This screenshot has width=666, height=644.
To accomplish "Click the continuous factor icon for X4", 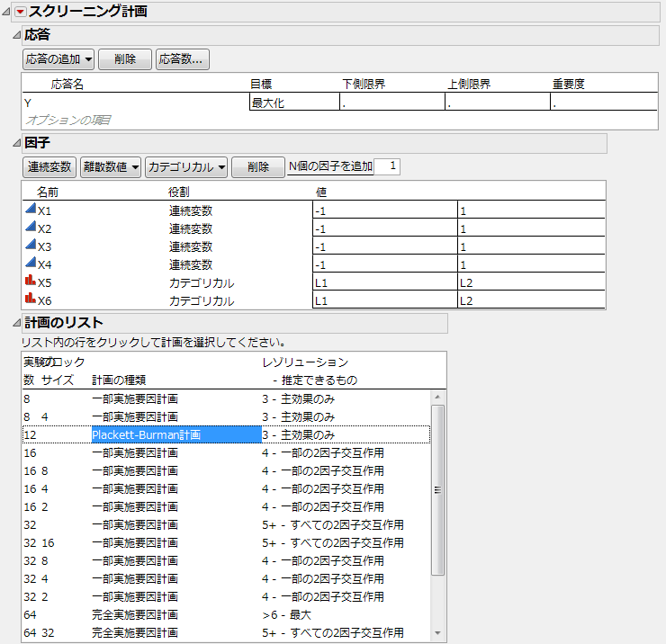I will (x=30, y=264).
